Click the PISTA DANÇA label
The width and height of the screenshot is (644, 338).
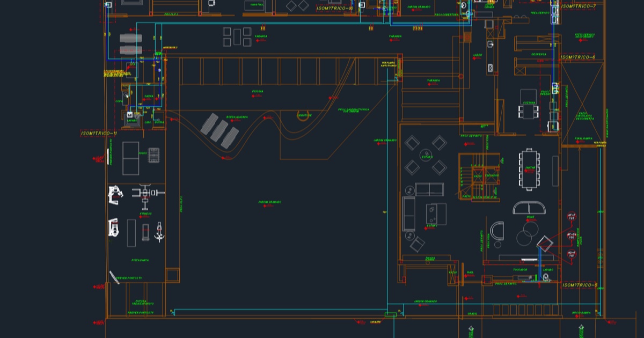(x=140, y=260)
